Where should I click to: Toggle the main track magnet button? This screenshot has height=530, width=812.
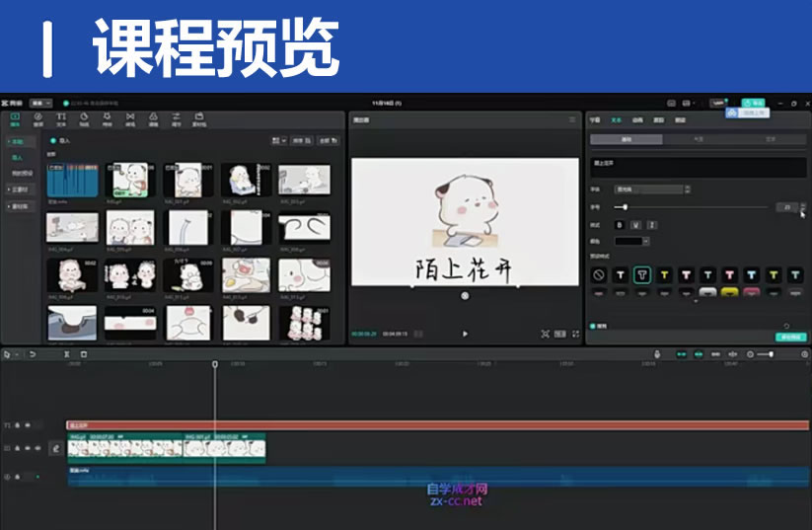(682, 354)
